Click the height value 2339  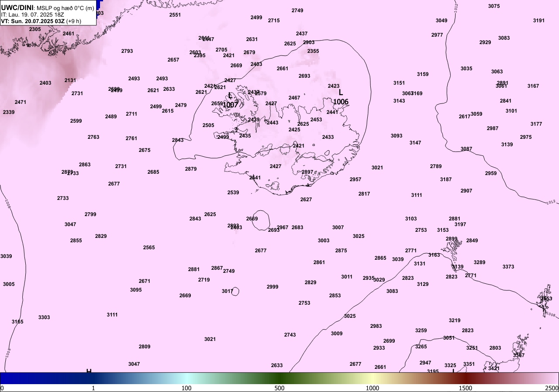[9, 112]
